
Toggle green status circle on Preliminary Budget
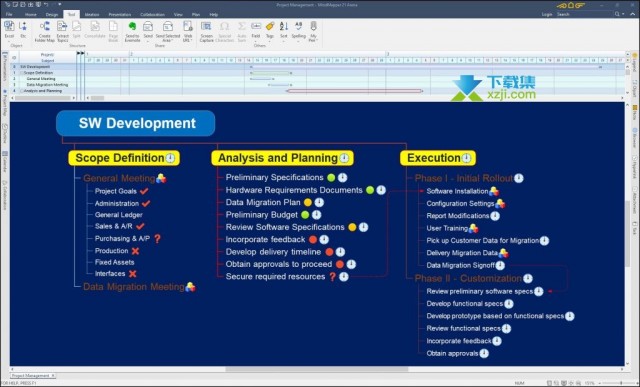[305, 215]
